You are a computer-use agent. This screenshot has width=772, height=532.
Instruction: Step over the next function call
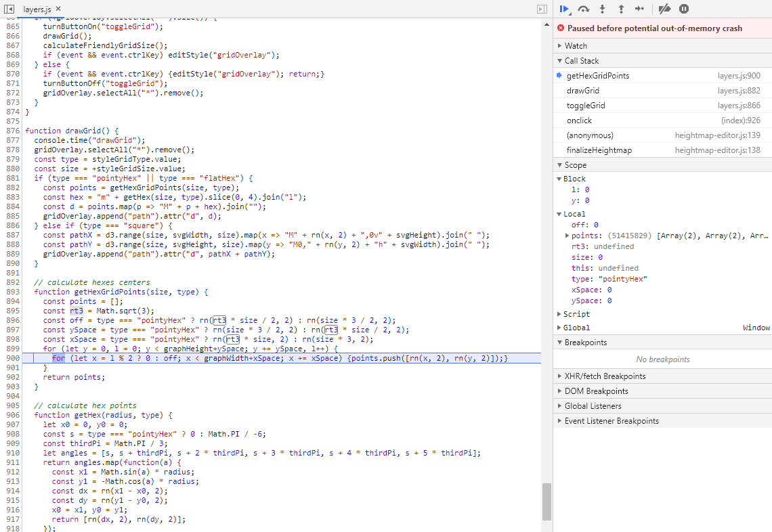[583, 9]
